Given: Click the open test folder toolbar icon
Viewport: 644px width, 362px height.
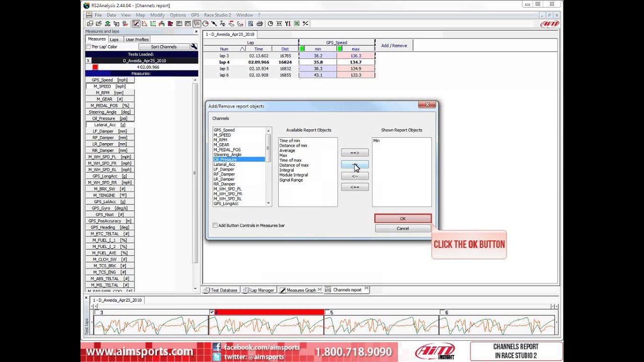Looking at the screenshot, I should [x=99, y=23].
